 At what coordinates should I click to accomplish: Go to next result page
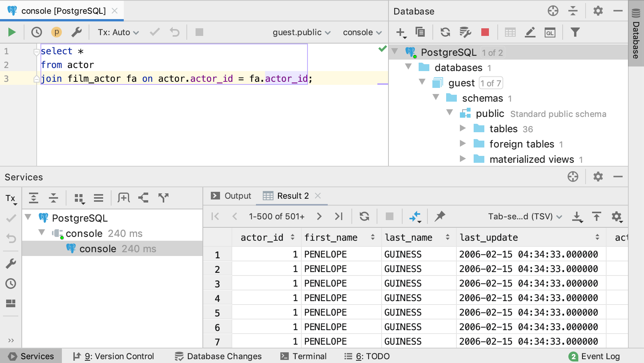[319, 216]
